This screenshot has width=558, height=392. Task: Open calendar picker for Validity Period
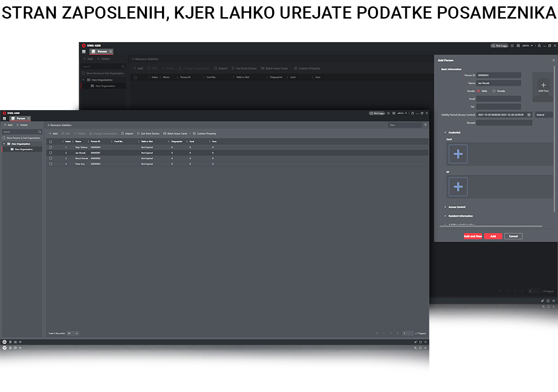pyautogui.click(x=529, y=115)
